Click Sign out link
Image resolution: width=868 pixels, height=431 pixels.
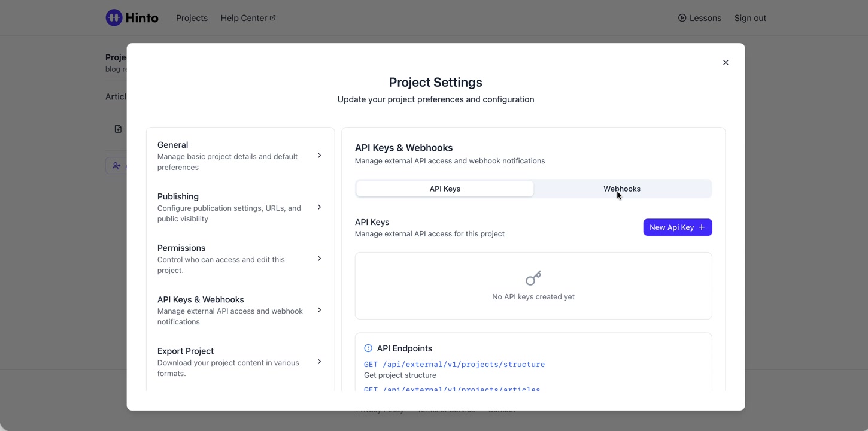(x=750, y=18)
